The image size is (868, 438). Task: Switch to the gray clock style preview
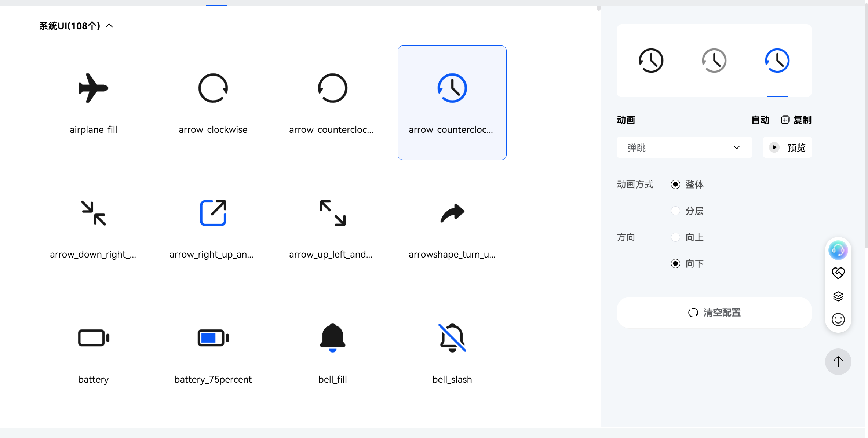point(714,61)
